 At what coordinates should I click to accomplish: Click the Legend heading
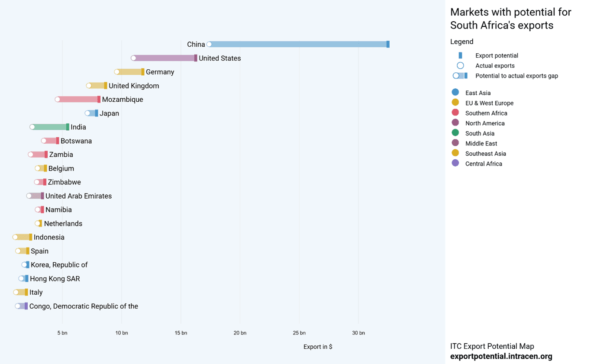462,42
